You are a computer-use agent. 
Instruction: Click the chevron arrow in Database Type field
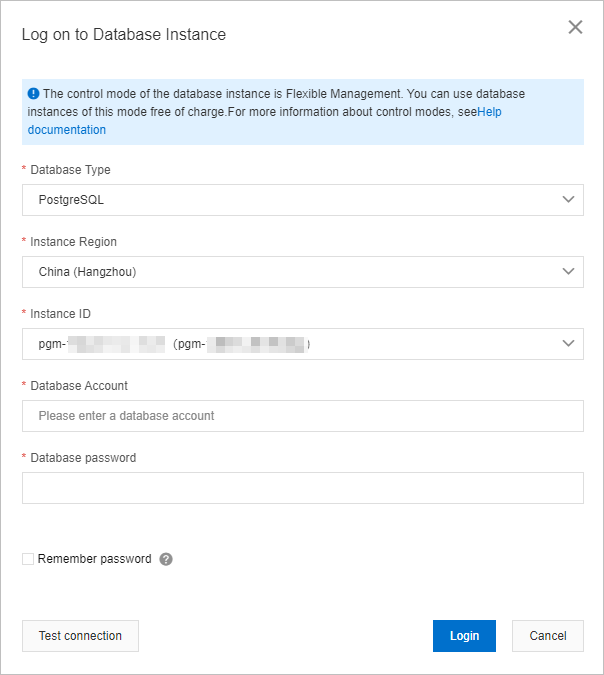click(569, 199)
